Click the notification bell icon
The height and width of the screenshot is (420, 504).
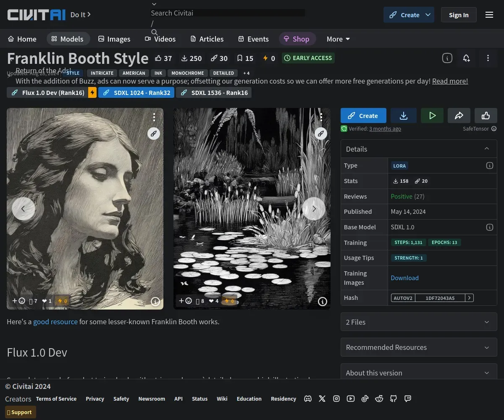pyautogui.click(x=466, y=58)
